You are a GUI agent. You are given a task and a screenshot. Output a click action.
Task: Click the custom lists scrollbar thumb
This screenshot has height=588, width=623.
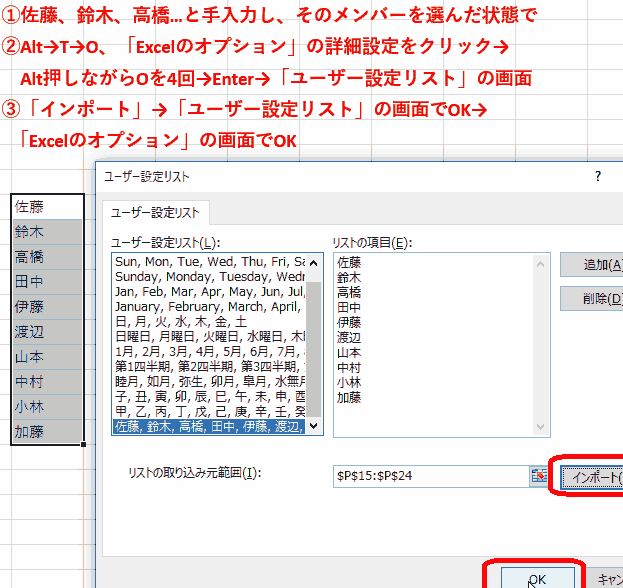[x=313, y=349]
